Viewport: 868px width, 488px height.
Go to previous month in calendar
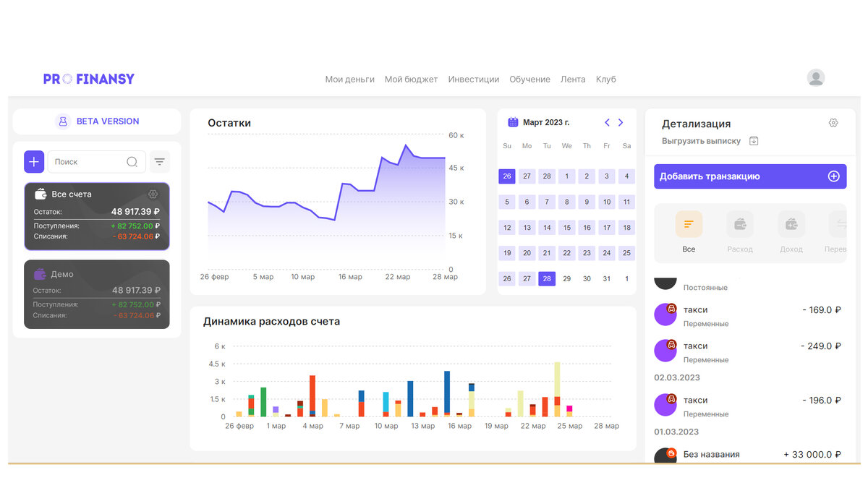point(607,122)
